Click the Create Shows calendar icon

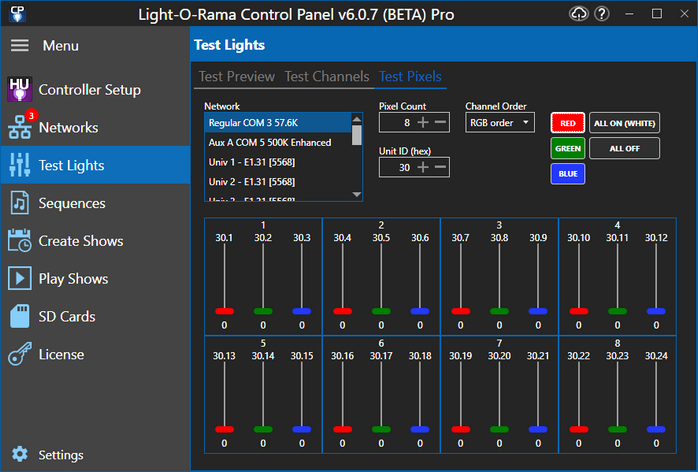[20, 240]
